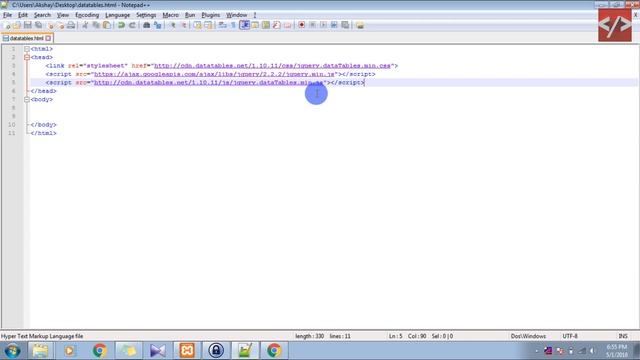Open the Macro menu
640x360 pixels.
pos(170,15)
